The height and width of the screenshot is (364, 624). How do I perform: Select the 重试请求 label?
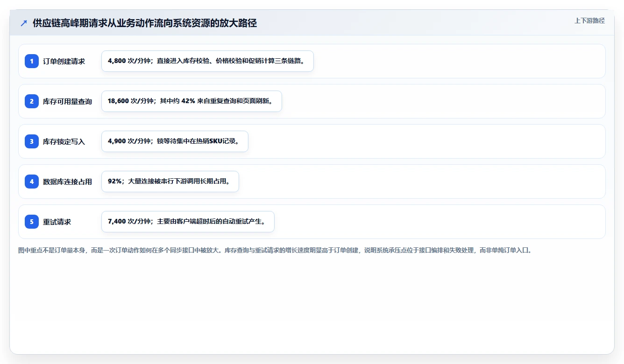point(57,222)
